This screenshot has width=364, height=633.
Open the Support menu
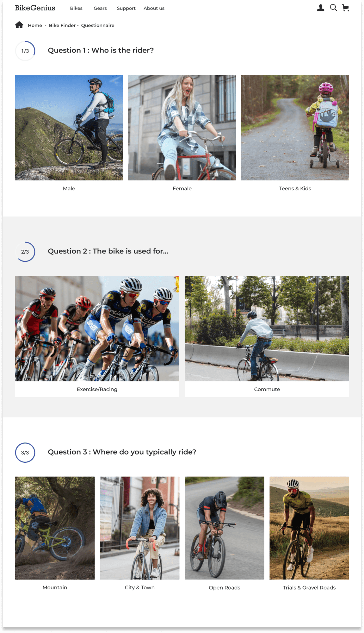pyautogui.click(x=126, y=8)
